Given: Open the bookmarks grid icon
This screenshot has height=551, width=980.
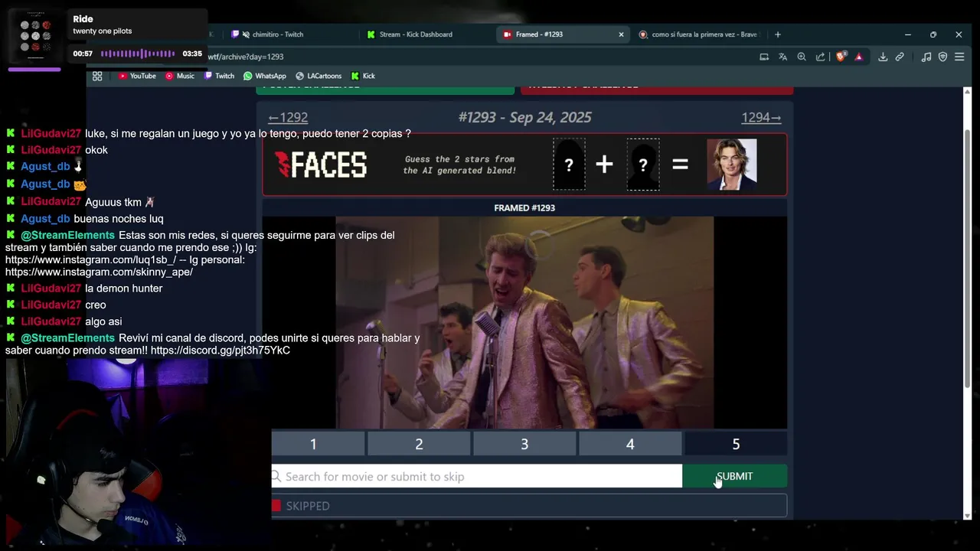Looking at the screenshot, I should point(97,76).
